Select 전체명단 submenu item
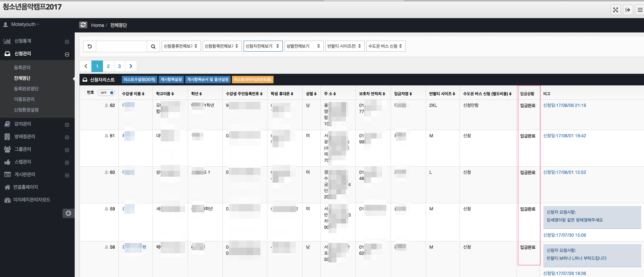This screenshot has width=644, height=277. pyautogui.click(x=22, y=78)
